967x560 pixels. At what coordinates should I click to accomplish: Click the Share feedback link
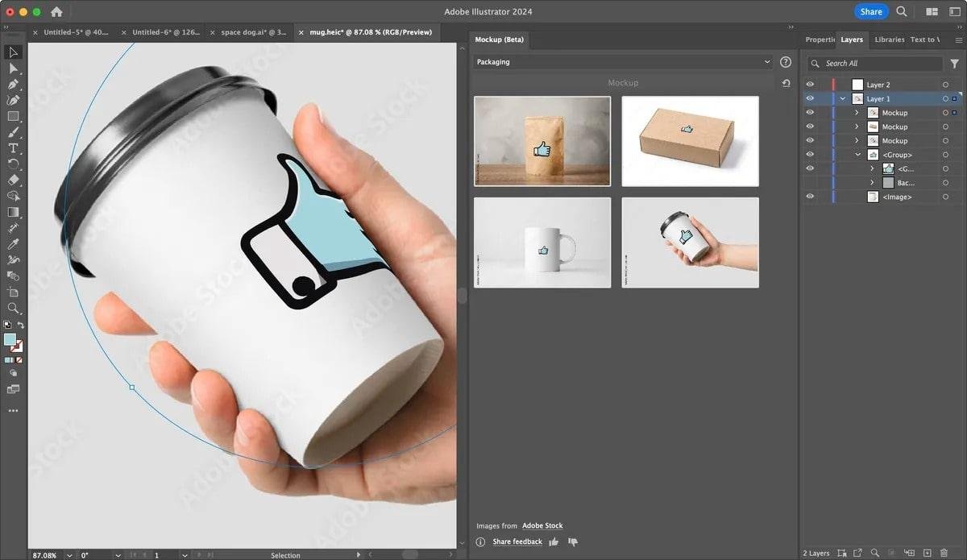(x=517, y=541)
